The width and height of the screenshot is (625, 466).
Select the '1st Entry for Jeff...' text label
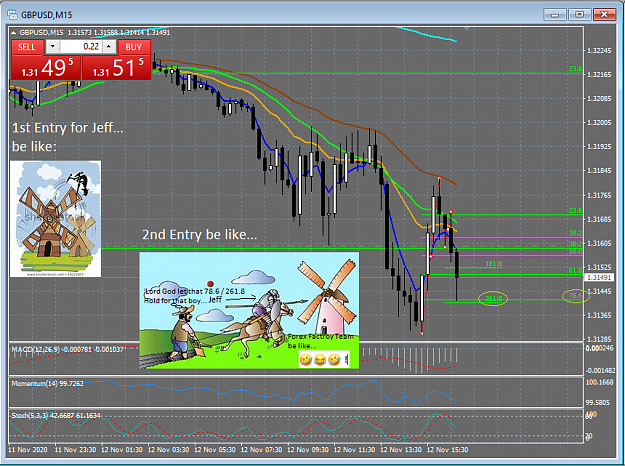coord(68,128)
